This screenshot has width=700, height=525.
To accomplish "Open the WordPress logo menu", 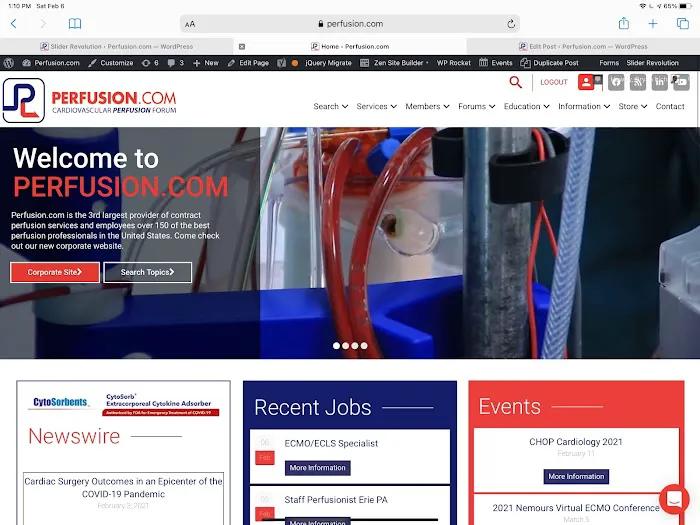I will (x=9, y=63).
